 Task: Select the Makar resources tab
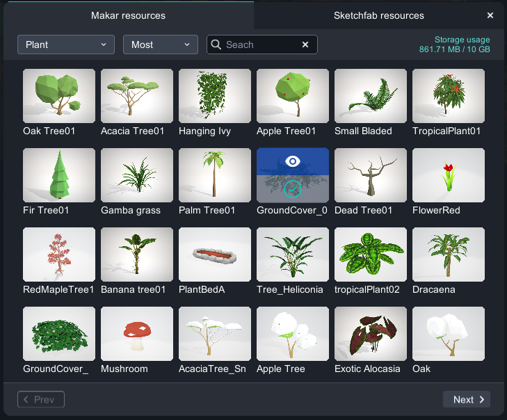tap(129, 15)
